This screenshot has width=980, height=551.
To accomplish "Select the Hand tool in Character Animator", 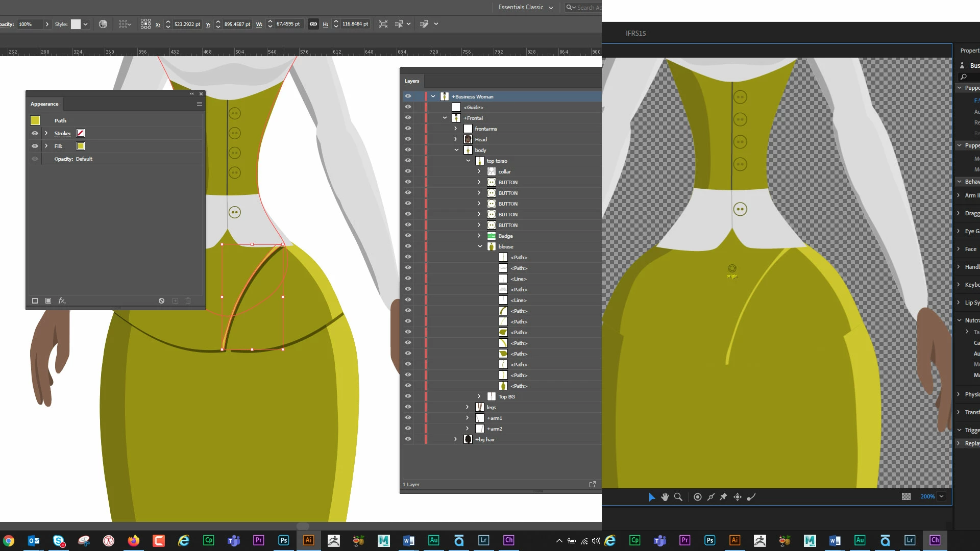I will [x=665, y=497].
